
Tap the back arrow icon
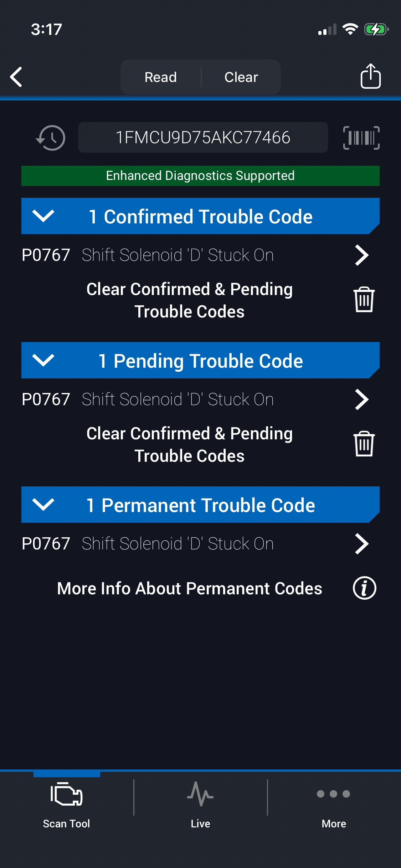pyautogui.click(x=16, y=77)
